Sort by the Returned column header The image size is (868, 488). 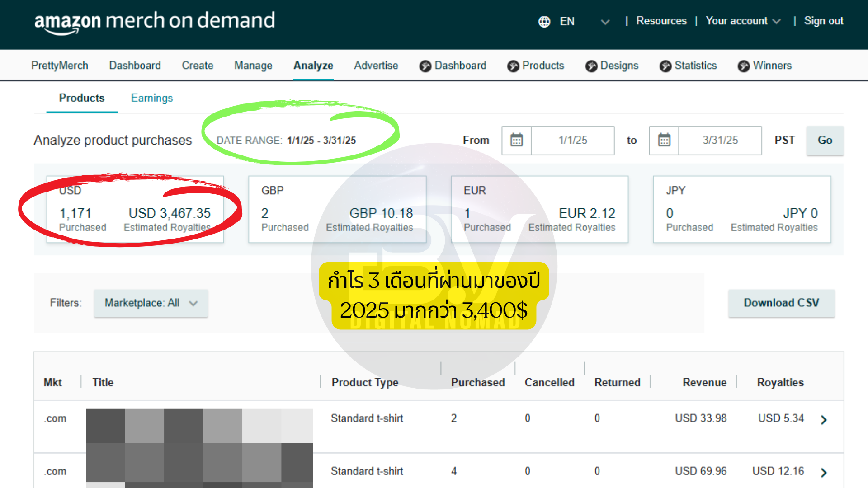(617, 382)
